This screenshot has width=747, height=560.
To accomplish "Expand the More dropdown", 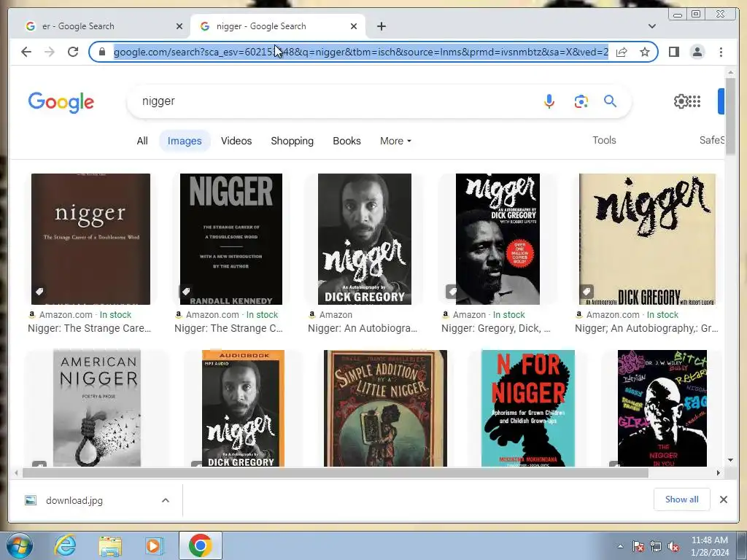I will 395,141.
